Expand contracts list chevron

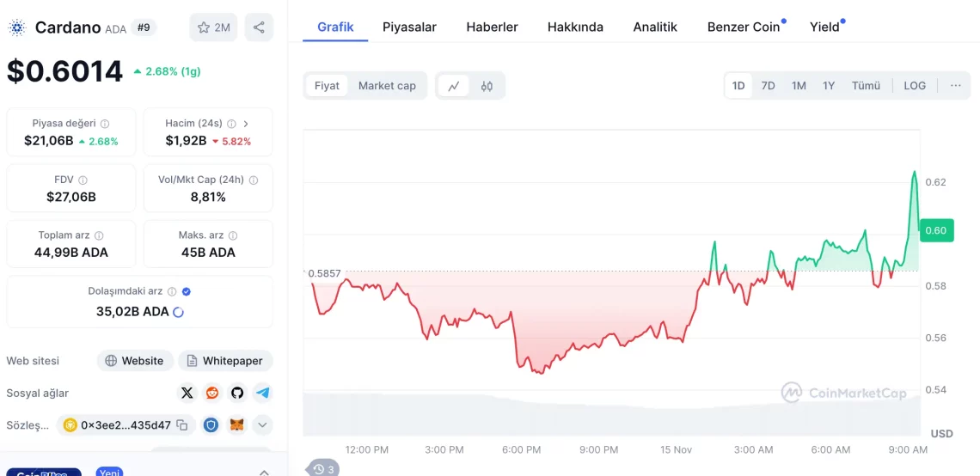click(262, 425)
